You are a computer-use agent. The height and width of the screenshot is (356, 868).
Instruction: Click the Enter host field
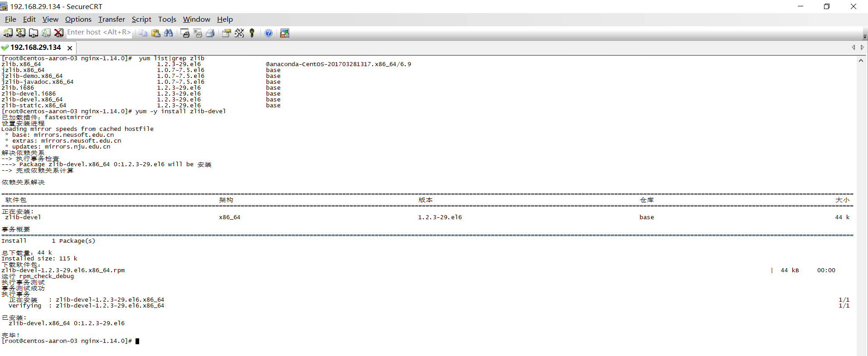click(99, 33)
